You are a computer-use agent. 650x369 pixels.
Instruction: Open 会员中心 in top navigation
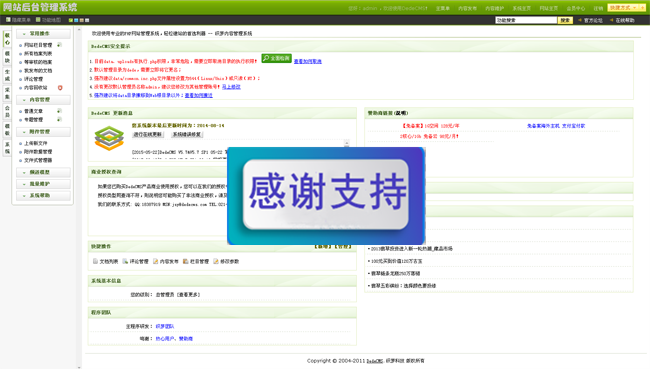click(576, 8)
